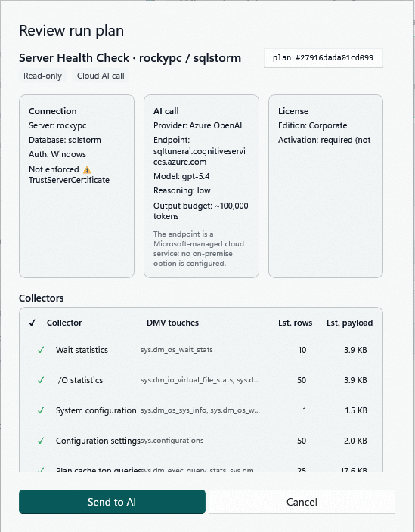Click sys.configurations DMV text
Viewport: 415px width, 532px height.
(x=172, y=441)
